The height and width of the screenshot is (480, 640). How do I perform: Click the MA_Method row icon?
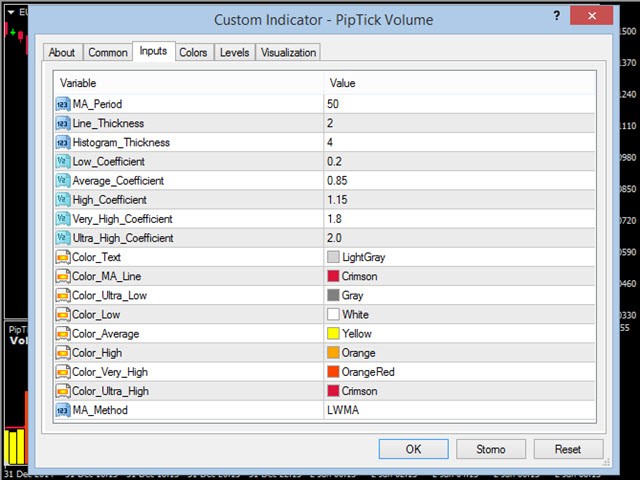coord(63,410)
